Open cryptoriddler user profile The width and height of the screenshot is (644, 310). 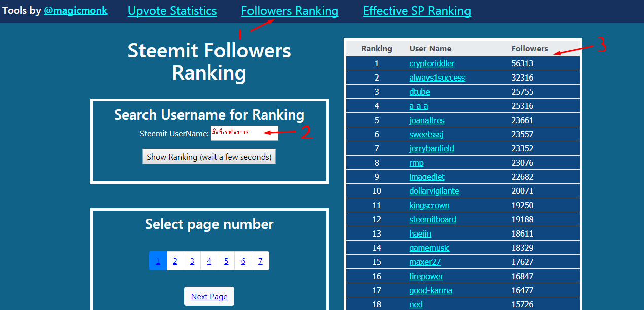432,63
